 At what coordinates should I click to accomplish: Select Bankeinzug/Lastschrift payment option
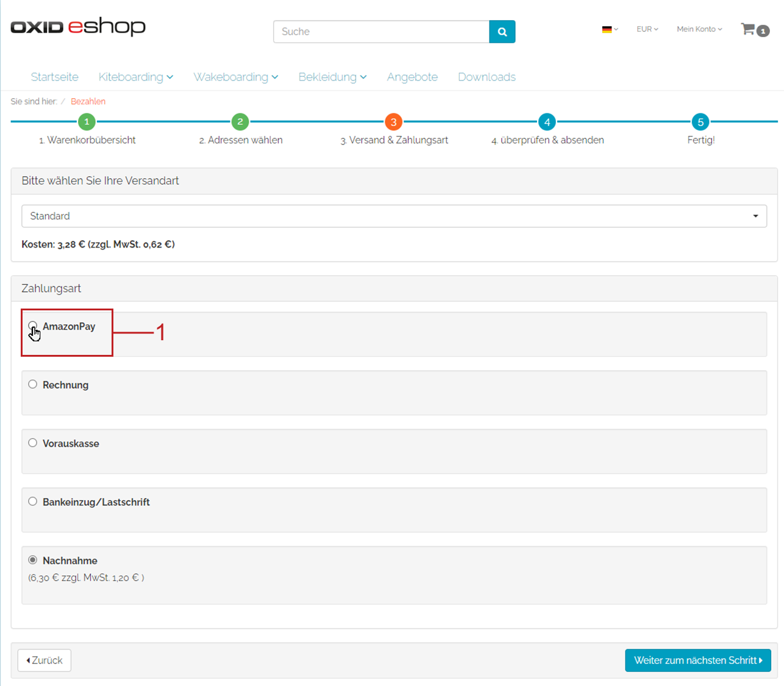pos(33,502)
